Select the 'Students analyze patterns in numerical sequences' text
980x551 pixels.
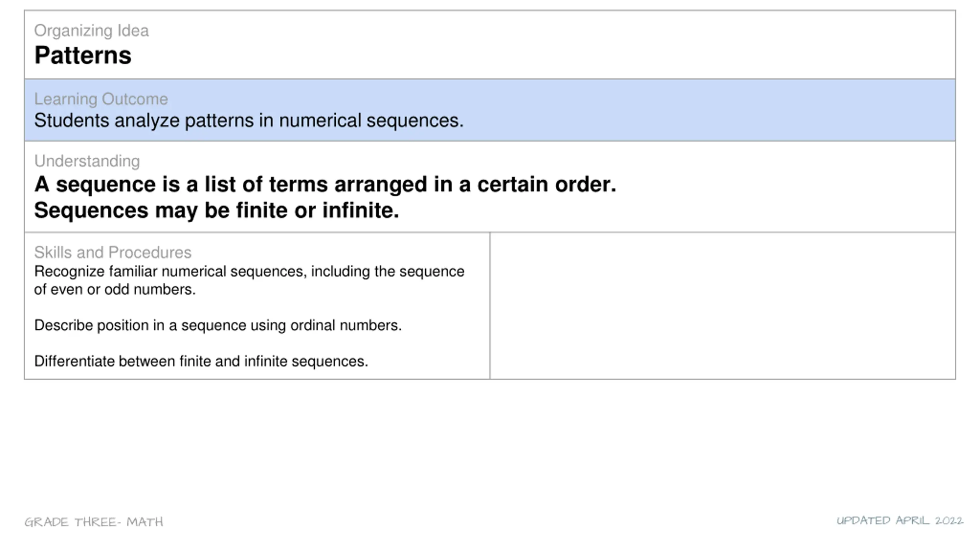click(x=249, y=121)
